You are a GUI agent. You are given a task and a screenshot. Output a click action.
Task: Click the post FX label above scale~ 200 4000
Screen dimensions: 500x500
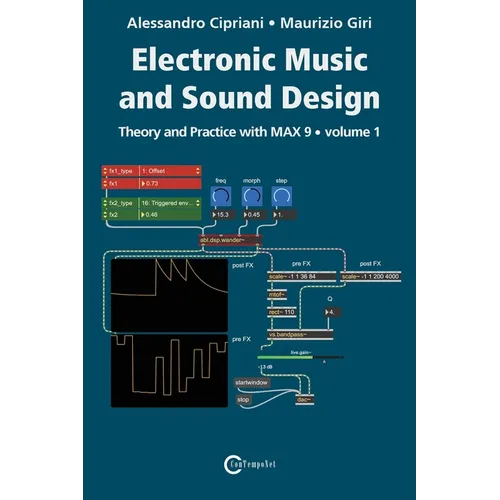pyautogui.click(x=370, y=264)
